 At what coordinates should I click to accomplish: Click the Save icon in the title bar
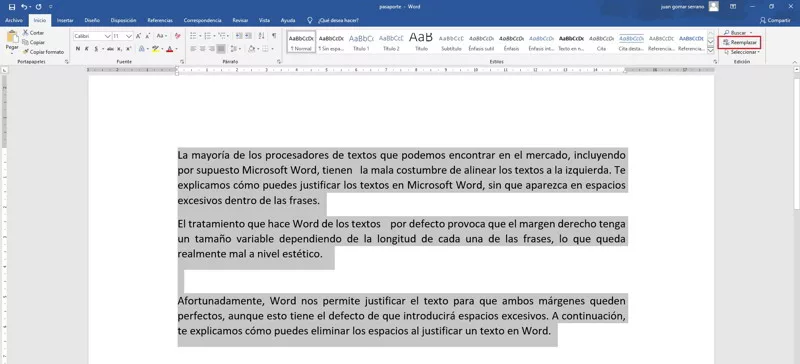(x=12, y=7)
